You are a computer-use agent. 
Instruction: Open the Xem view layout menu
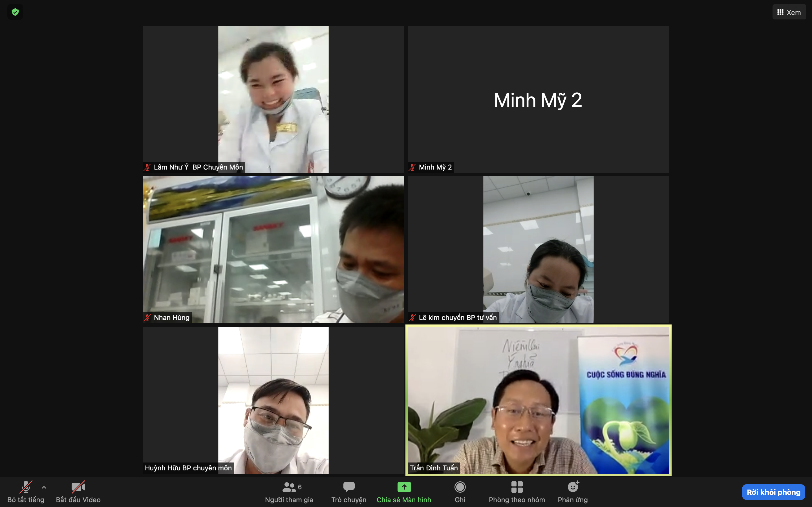789,12
